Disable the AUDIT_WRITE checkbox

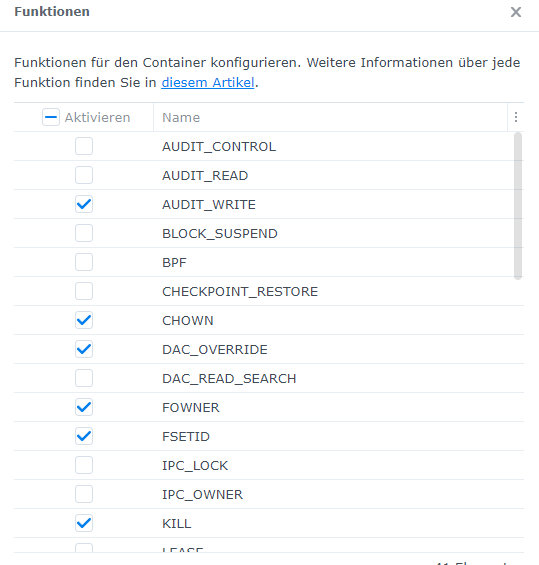pos(84,204)
